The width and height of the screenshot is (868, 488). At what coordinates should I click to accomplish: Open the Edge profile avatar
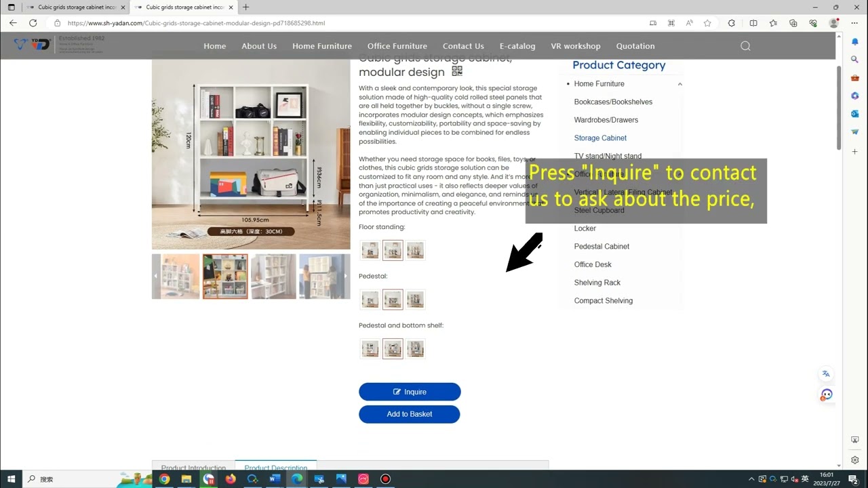[834, 22]
